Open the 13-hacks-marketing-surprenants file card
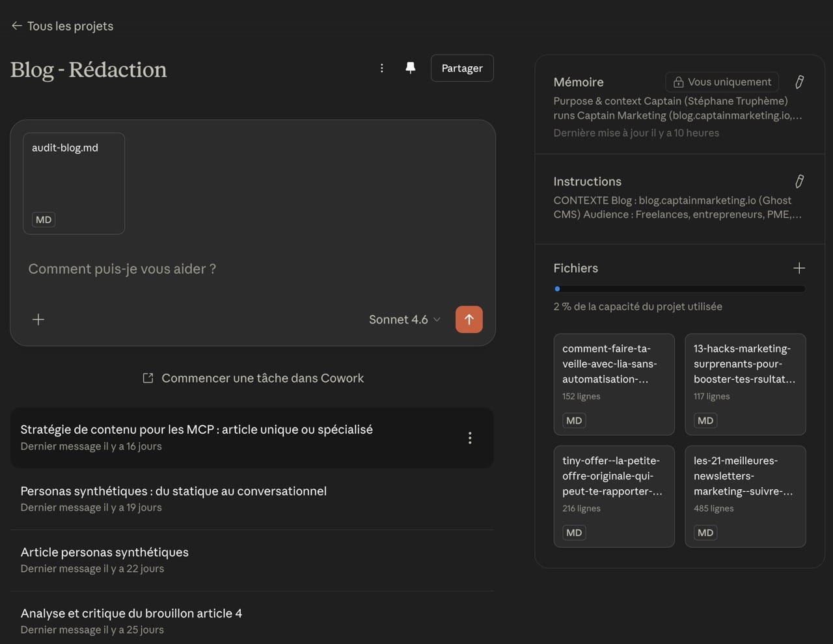 (x=745, y=384)
